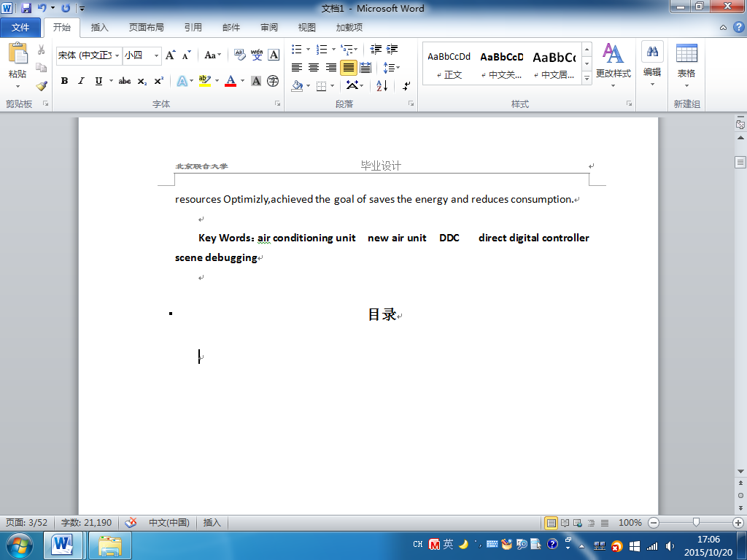This screenshot has width=747, height=560.
Task: Insert enclosed character (circled 字)
Action: click(x=273, y=81)
